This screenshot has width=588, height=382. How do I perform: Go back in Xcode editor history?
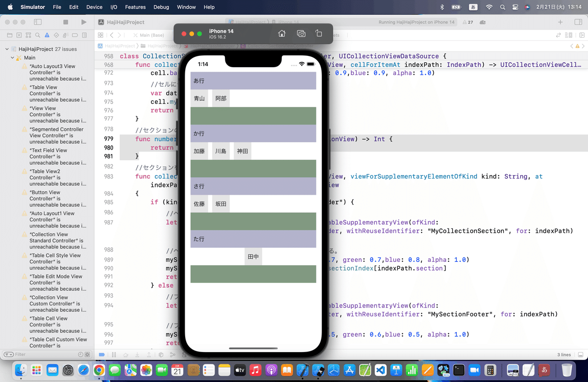point(112,35)
